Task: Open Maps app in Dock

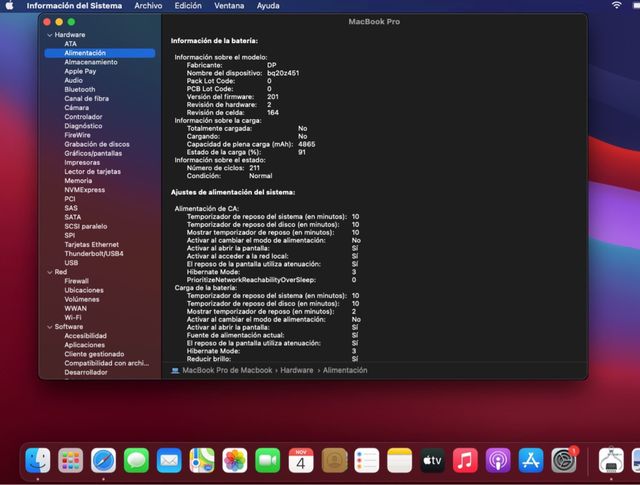Action: coord(202,460)
